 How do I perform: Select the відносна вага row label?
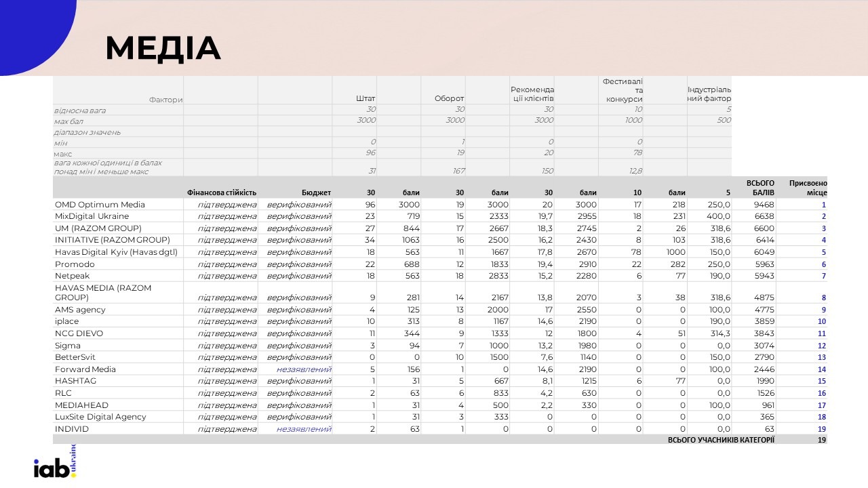coord(80,110)
